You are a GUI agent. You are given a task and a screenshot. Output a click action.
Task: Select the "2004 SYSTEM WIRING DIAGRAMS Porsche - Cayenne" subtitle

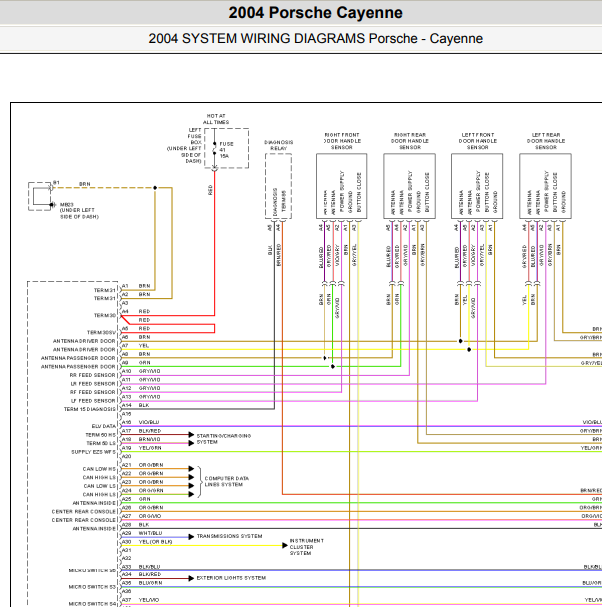316,38
